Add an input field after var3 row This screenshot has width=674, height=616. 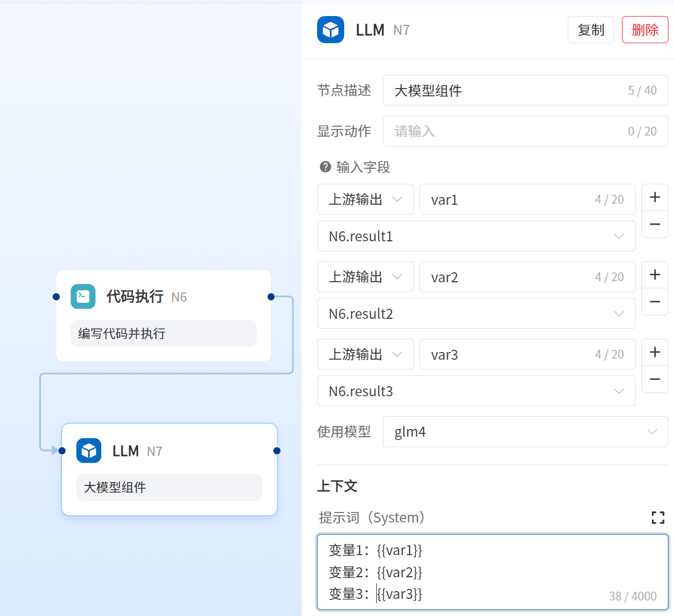click(x=655, y=353)
